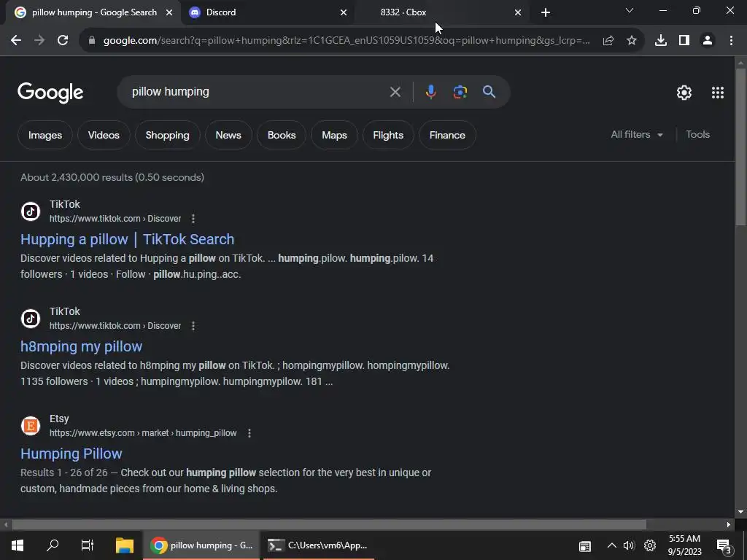Click the lock icon in the address bar
The width and height of the screenshot is (747, 560).
click(x=92, y=41)
